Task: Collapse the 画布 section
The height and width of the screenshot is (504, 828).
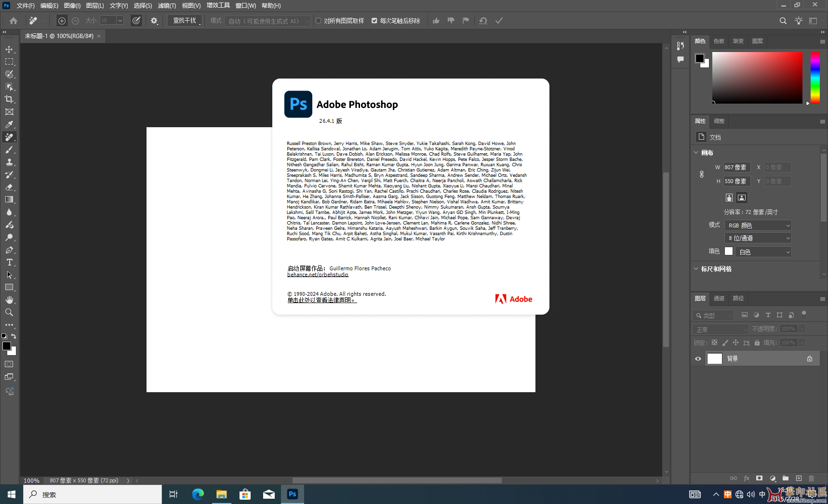Action: [696, 153]
